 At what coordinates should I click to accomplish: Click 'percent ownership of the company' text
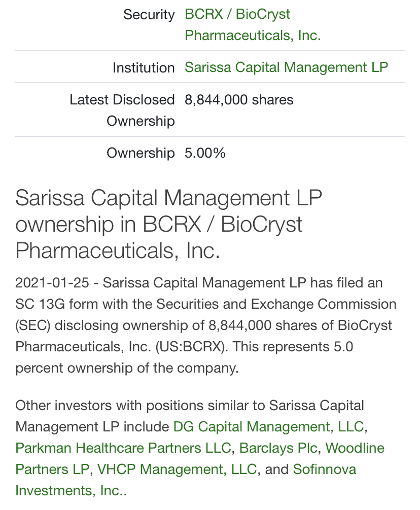(127, 368)
